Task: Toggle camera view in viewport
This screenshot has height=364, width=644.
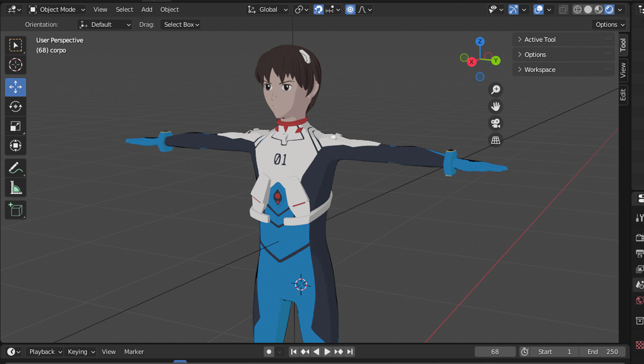Action: [495, 123]
